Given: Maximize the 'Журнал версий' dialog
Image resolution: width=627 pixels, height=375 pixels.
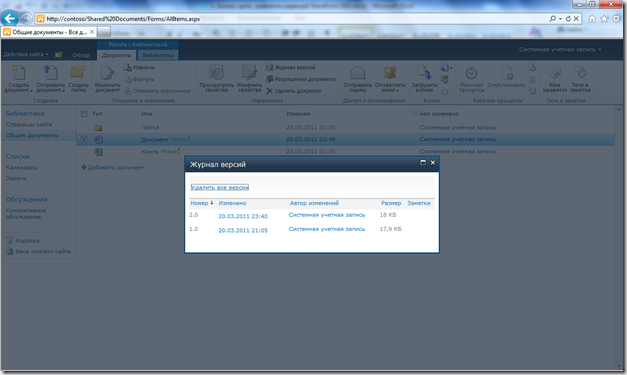Looking at the screenshot, I should (423, 162).
